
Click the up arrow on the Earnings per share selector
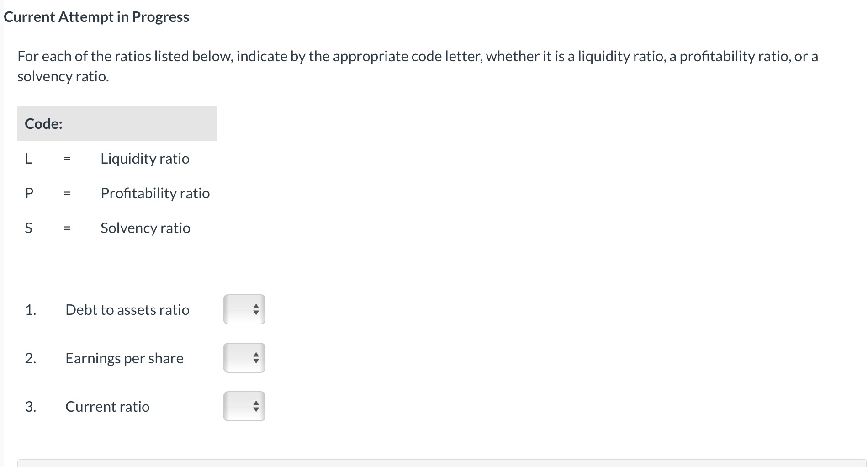[x=256, y=355]
